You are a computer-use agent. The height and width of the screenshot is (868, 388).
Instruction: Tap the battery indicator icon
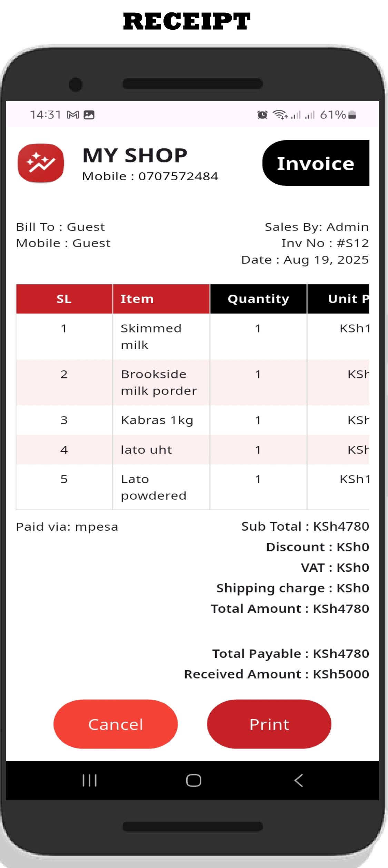point(352,115)
